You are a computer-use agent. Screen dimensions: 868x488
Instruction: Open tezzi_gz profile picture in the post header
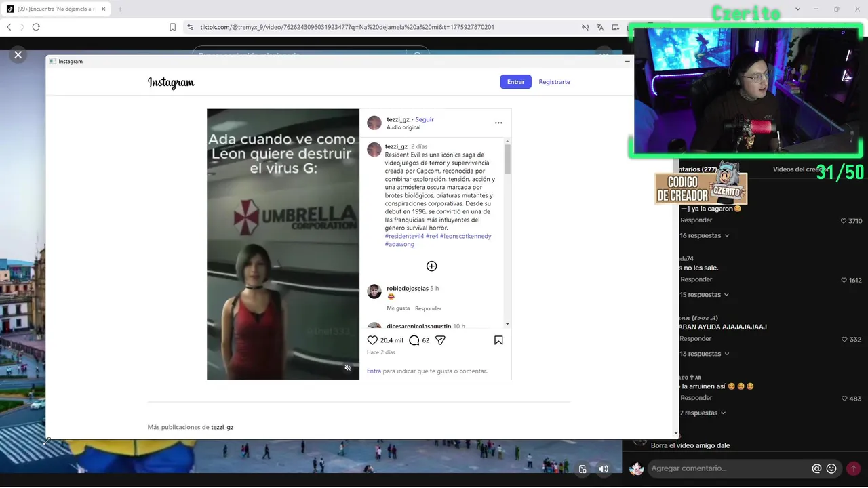click(x=374, y=123)
